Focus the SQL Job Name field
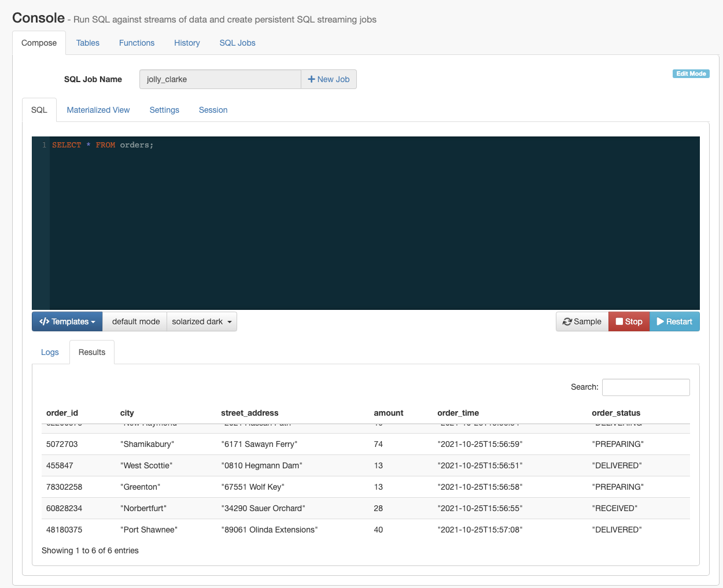 (220, 79)
